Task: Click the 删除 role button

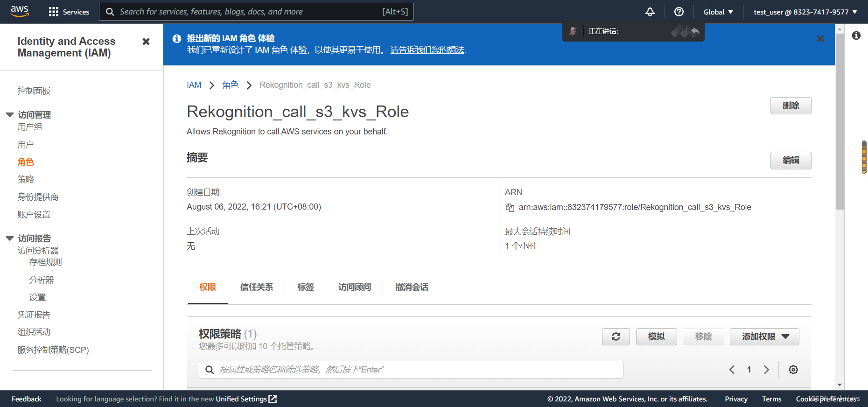Action: click(791, 105)
